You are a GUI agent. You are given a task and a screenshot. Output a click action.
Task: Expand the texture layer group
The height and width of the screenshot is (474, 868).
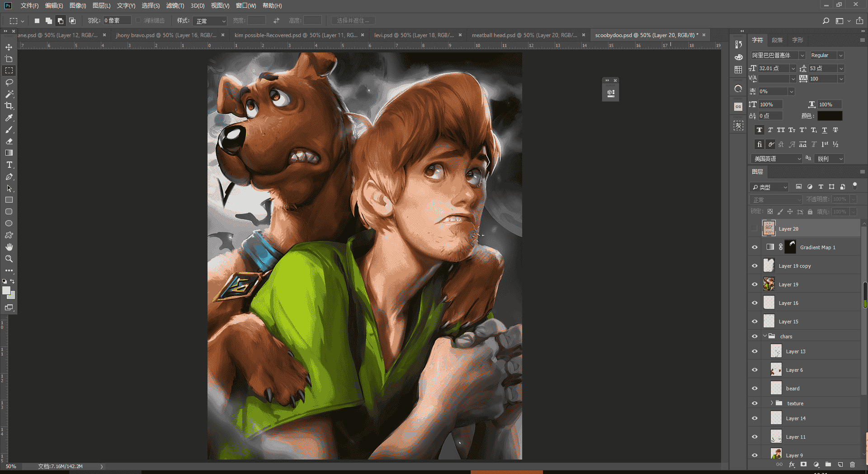772,403
